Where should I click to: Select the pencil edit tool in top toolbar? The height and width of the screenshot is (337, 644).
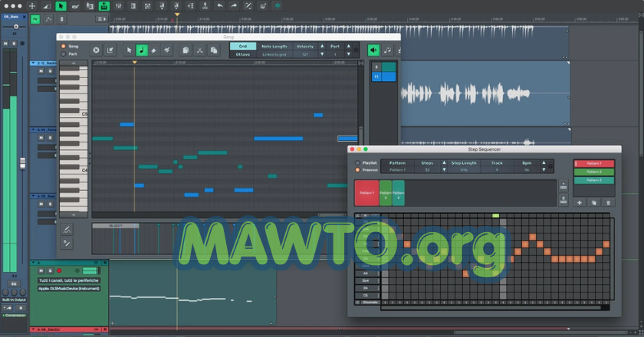point(75,6)
